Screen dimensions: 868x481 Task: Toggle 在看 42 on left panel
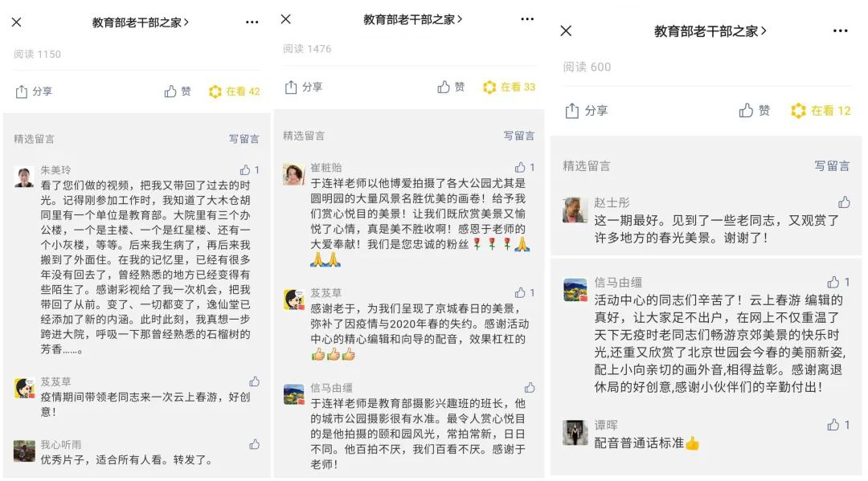point(234,92)
